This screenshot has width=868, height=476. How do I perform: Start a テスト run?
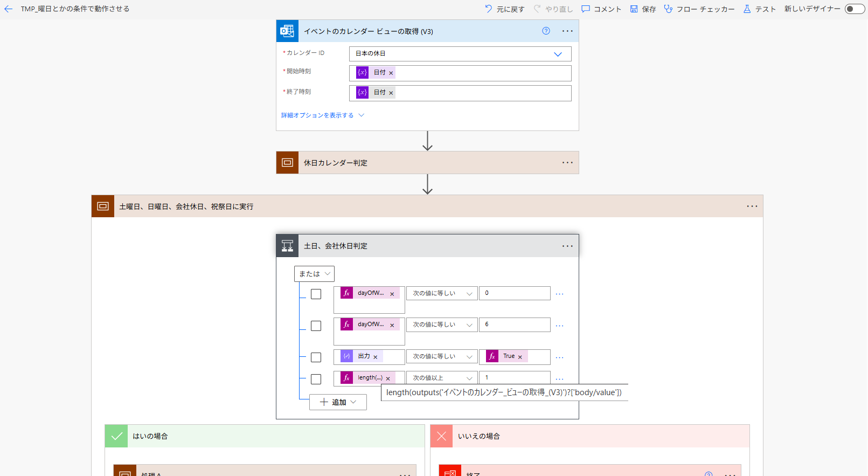tap(759, 9)
